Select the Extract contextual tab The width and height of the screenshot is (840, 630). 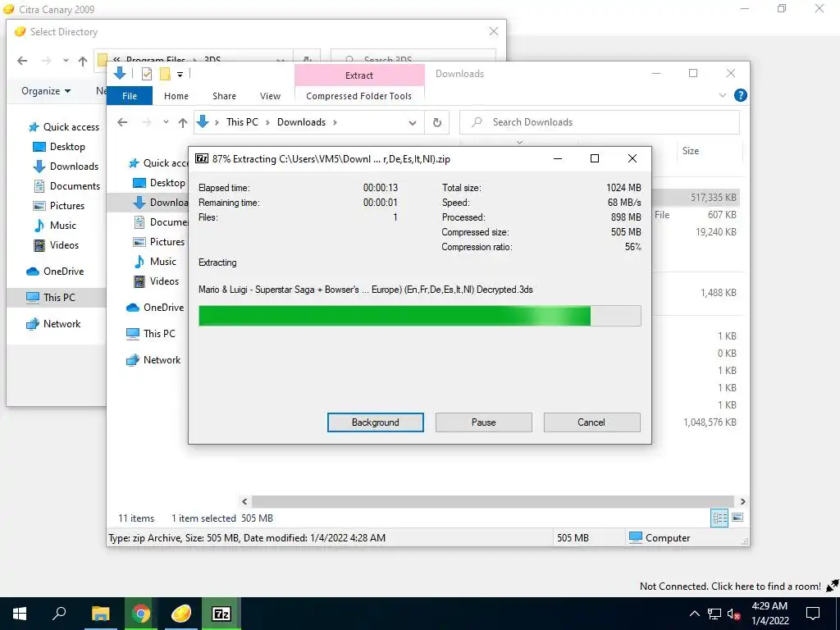(359, 75)
